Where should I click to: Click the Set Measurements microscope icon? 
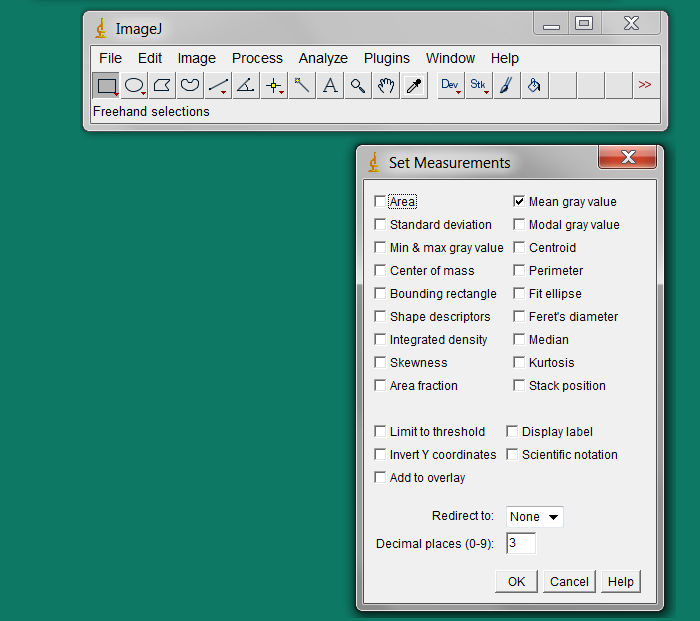click(x=374, y=162)
